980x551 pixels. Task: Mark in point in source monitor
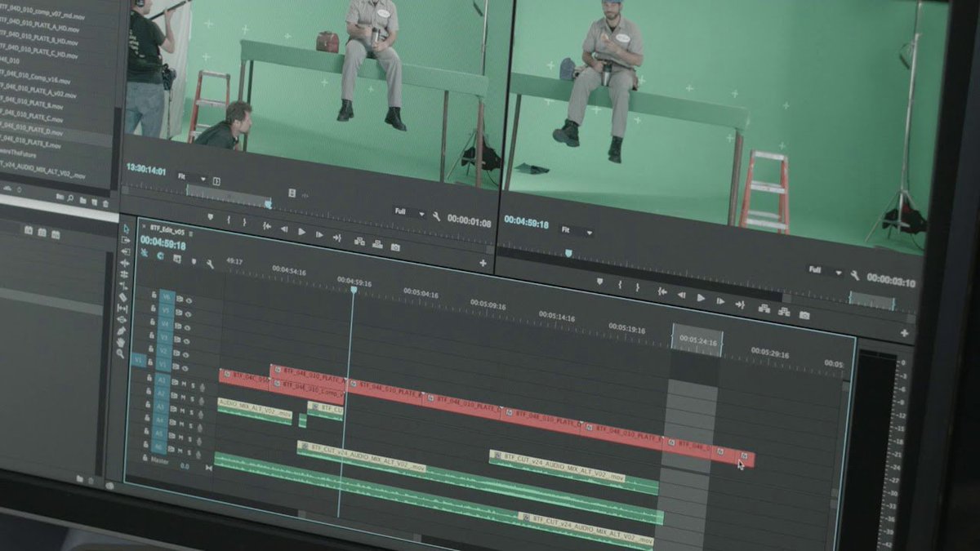tap(229, 220)
